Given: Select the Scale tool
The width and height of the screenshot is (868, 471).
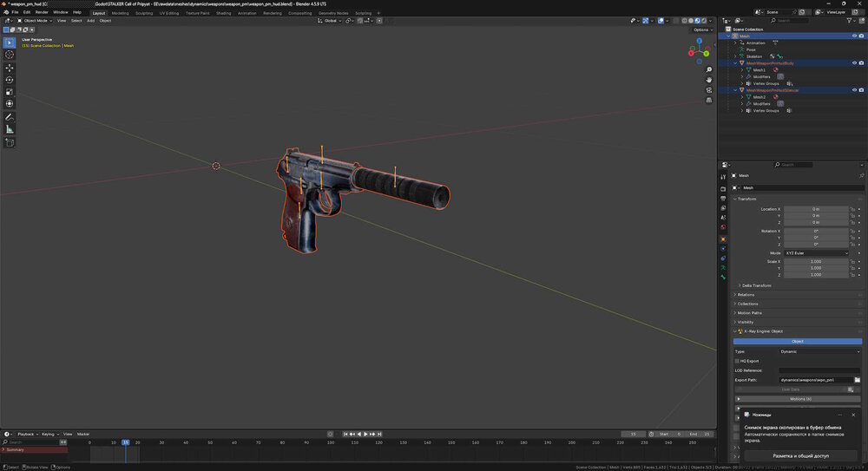Looking at the screenshot, I should pos(10,92).
